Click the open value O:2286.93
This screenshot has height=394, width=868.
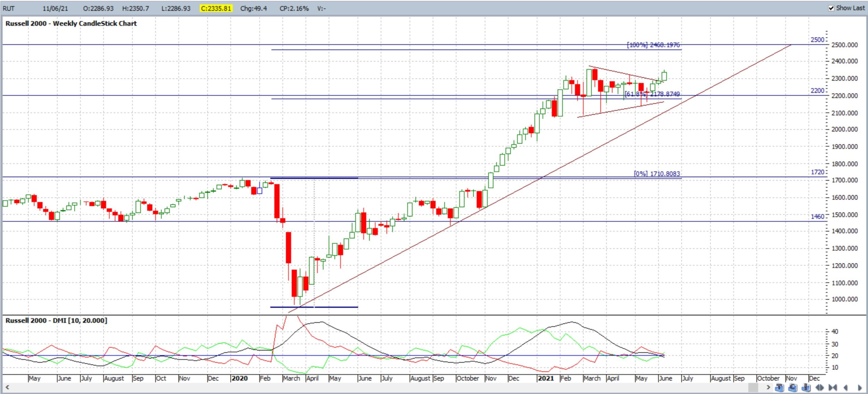98,8
